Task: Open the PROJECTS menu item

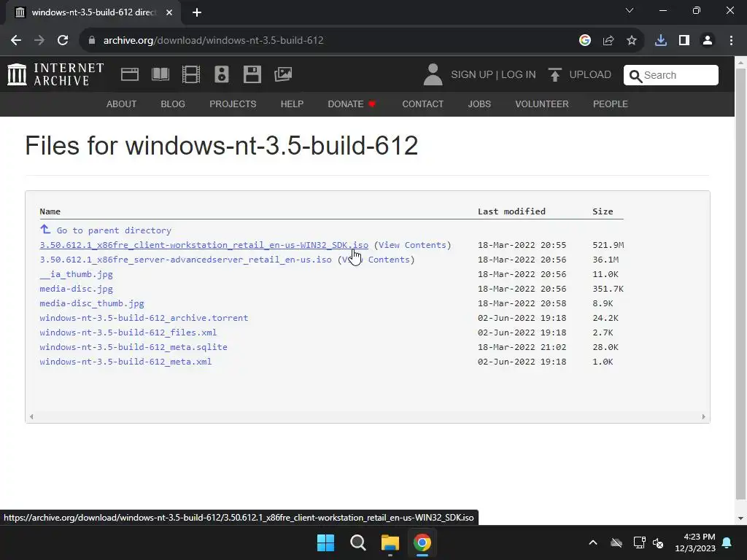Action: click(x=233, y=104)
